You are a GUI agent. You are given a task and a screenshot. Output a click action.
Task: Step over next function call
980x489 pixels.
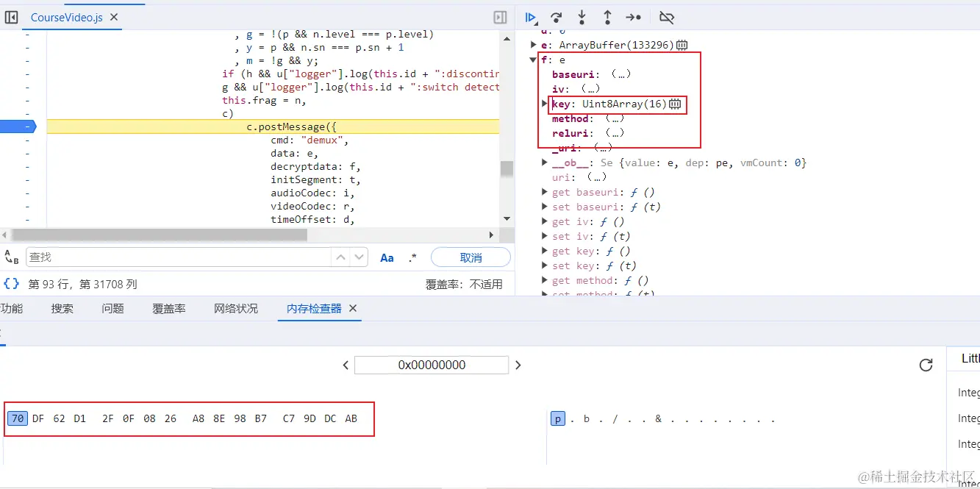tap(557, 17)
